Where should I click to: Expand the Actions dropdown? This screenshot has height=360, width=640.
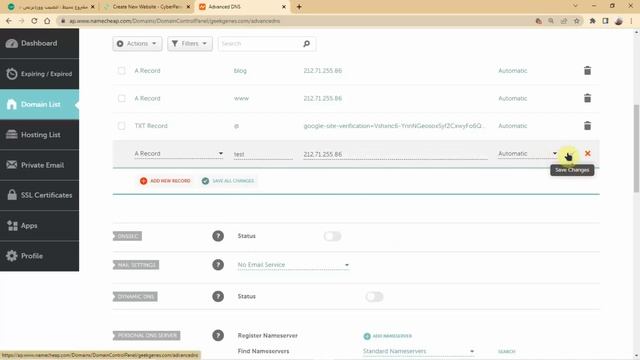[x=137, y=44]
